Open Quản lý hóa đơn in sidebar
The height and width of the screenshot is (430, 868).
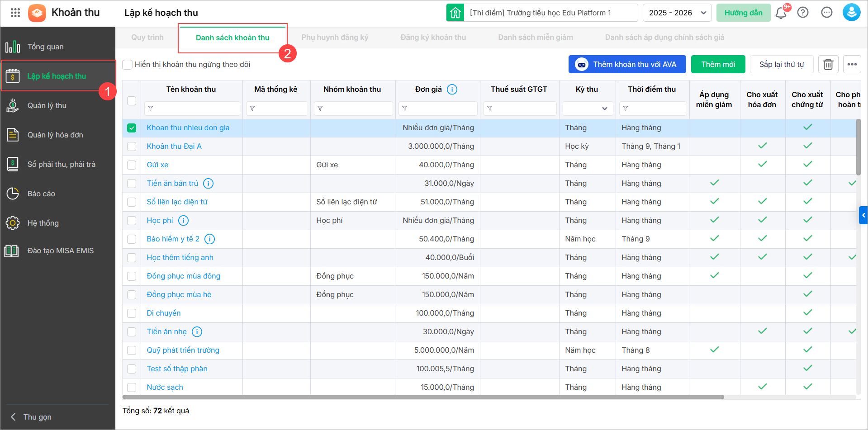click(55, 135)
